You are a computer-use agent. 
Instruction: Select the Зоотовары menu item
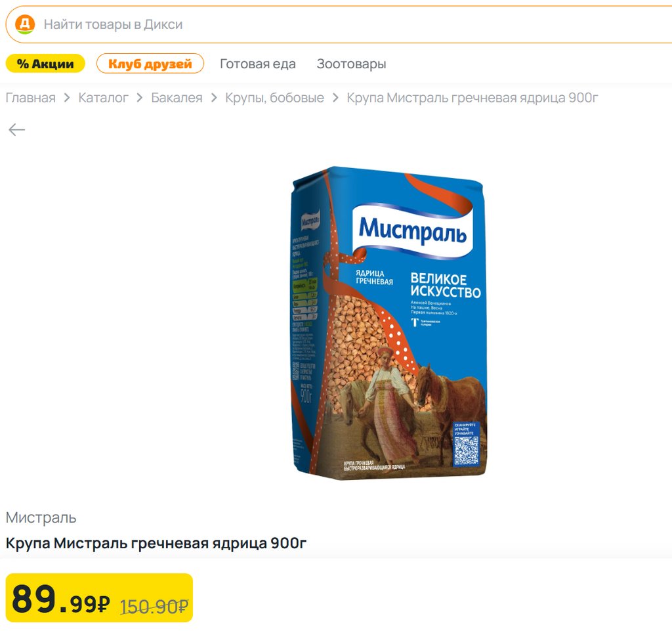tap(351, 64)
